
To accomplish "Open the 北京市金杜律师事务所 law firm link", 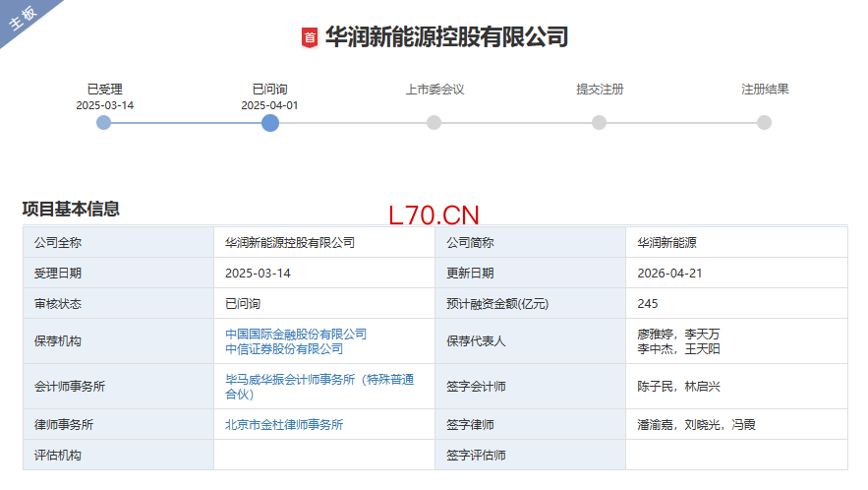I will (284, 425).
